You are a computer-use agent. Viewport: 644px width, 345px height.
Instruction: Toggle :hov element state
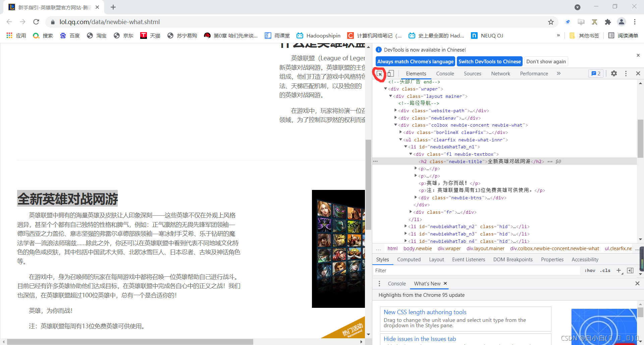pyautogui.click(x=590, y=270)
